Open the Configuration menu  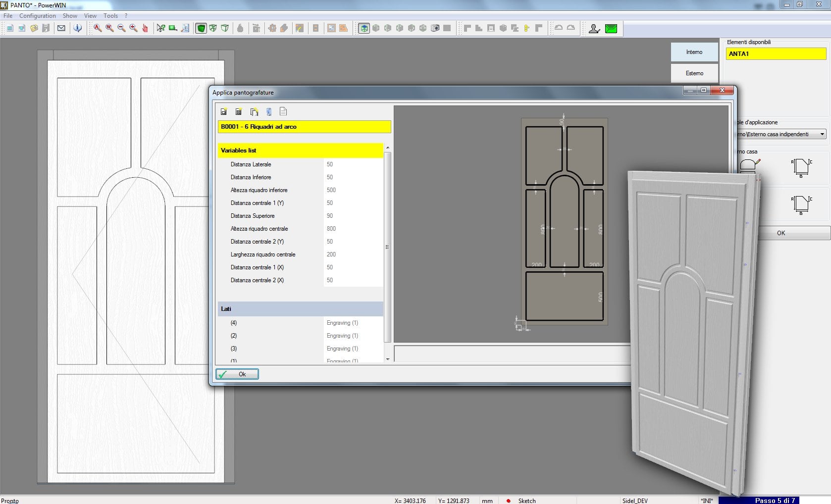point(38,16)
